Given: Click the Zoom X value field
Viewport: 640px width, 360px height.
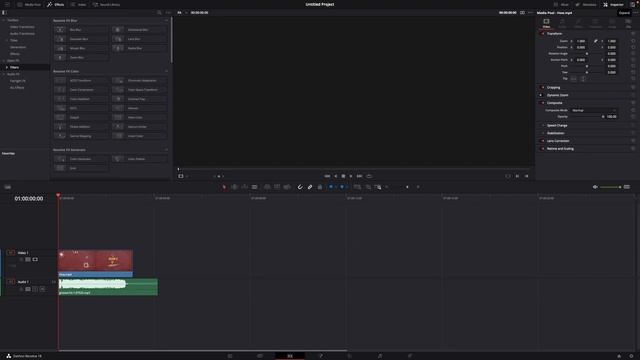Looking at the screenshot, I should coord(581,41).
